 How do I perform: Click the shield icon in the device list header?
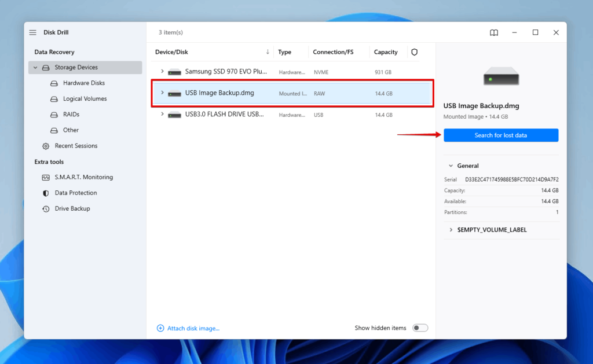tap(414, 52)
